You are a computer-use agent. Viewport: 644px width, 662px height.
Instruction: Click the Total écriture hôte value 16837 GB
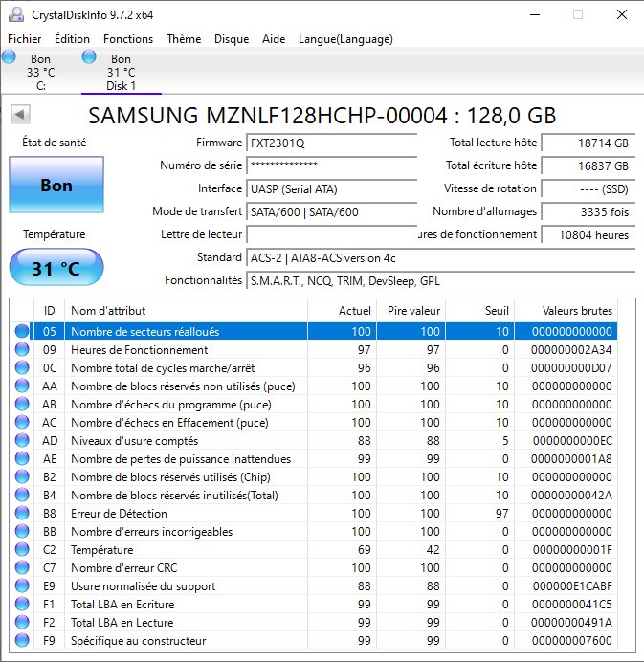coord(588,165)
